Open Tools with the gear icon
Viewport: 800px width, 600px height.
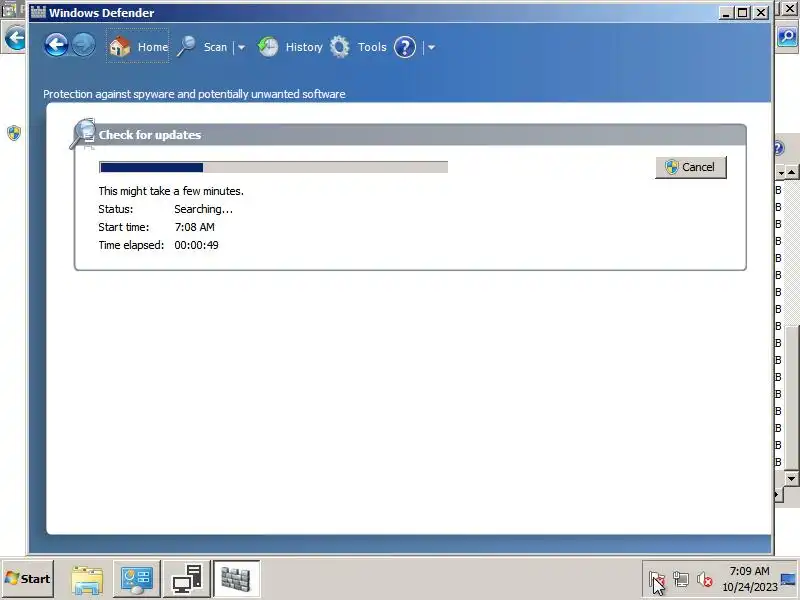pyautogui.click(x=358, y=47)
